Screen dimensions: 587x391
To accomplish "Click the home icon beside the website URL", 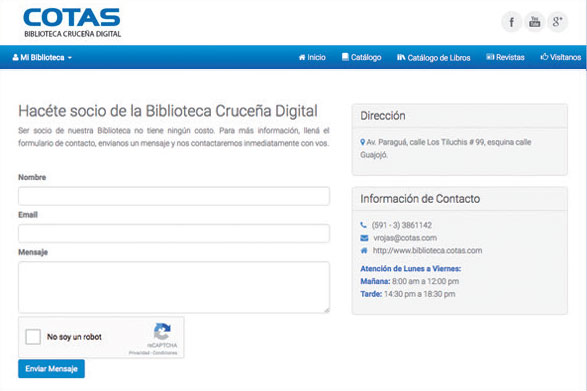I will (364, 251).
